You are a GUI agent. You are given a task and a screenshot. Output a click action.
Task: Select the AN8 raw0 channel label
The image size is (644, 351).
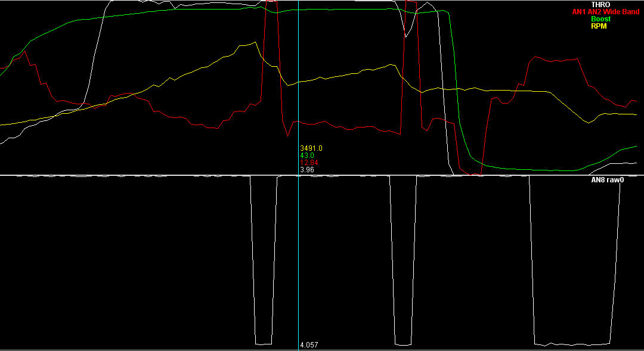click(608, 180)
